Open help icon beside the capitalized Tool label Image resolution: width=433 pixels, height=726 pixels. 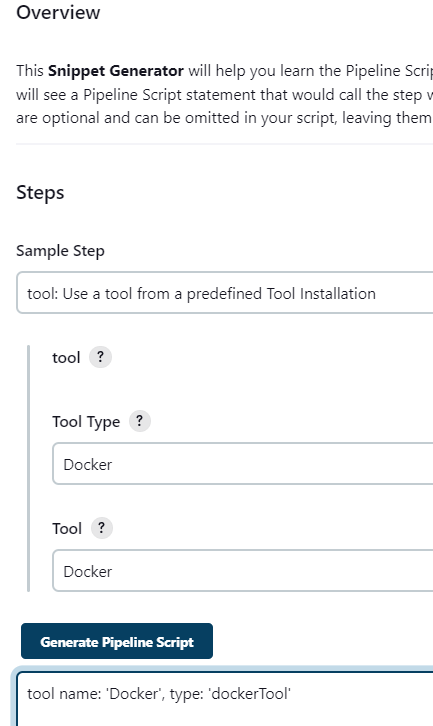[x=101, y=528]
